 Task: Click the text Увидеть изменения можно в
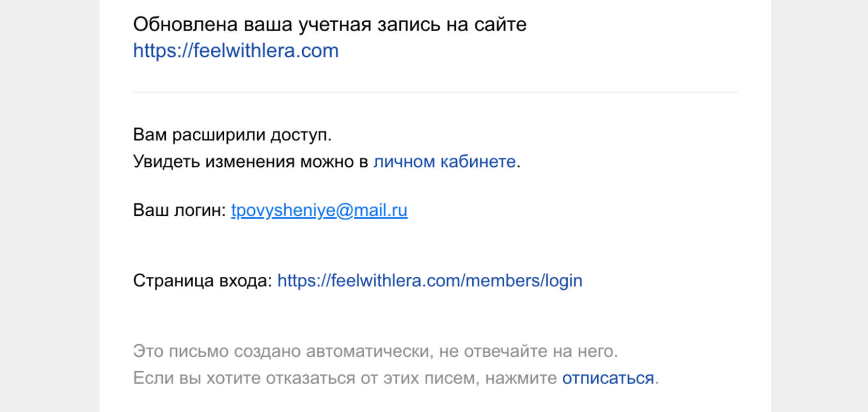251,162
